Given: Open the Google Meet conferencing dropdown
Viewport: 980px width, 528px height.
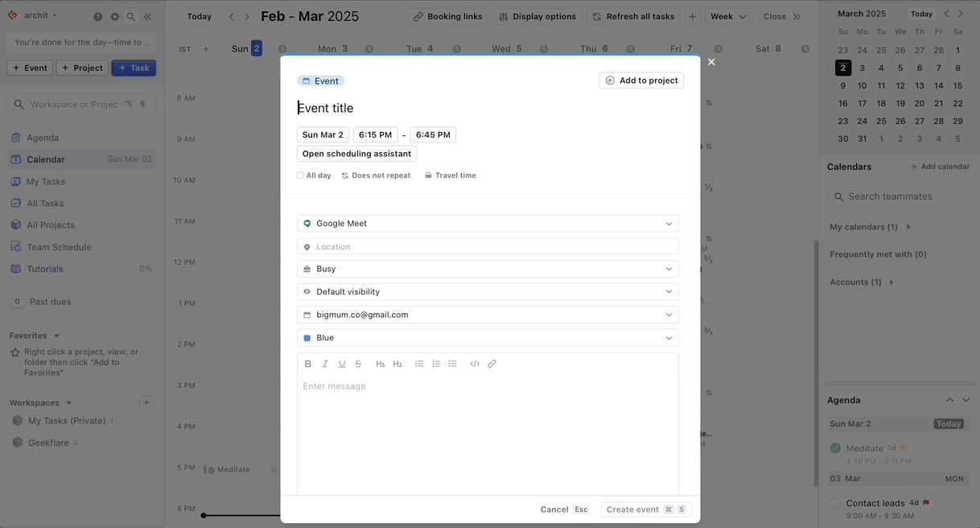Looking at the screenshot, I should point(487,223).
